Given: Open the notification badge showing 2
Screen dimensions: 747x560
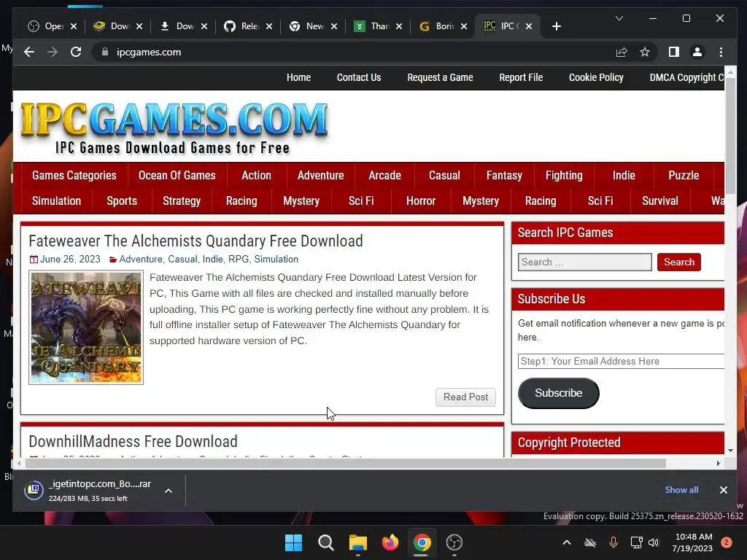Looking at the screenshot, I should (x=727, y=542).
